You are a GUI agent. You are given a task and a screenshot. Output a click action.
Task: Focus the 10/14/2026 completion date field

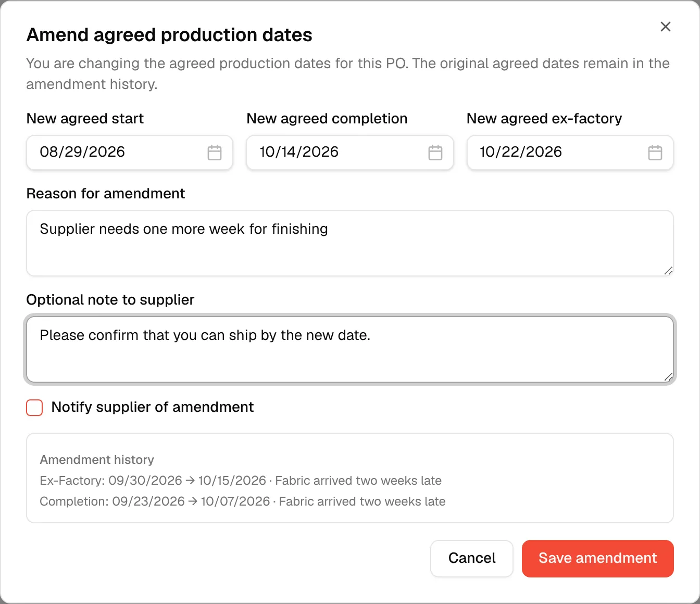pyautogui.click(x=350, y=153)
